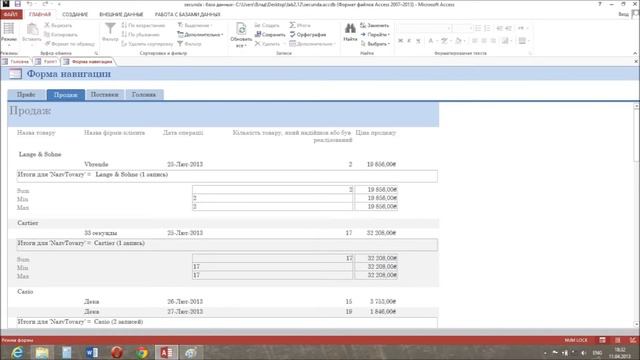Open background fill color bucket
The image size is (640, 360).
click(459, 41)
